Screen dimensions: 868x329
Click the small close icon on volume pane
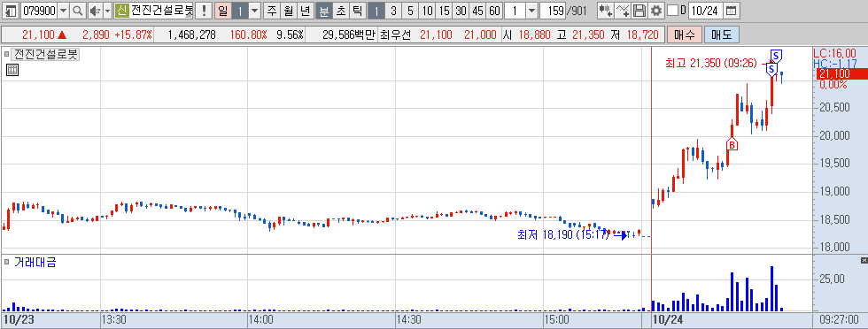864,260
